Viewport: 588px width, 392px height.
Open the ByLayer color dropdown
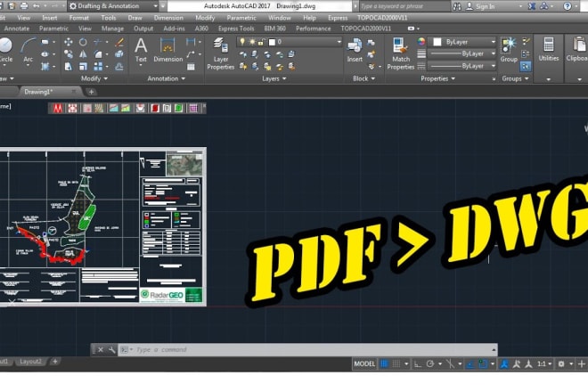tap(463, 42)
